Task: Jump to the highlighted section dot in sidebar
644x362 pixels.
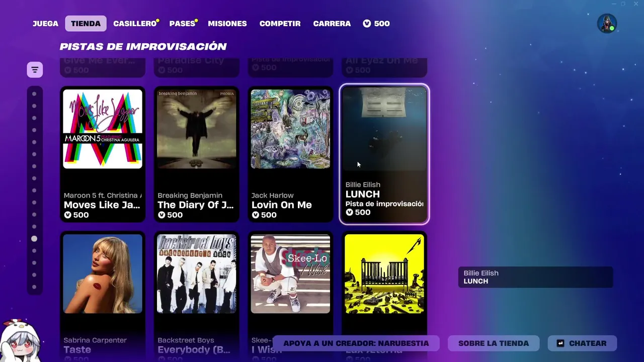Action: pos(34,239)
